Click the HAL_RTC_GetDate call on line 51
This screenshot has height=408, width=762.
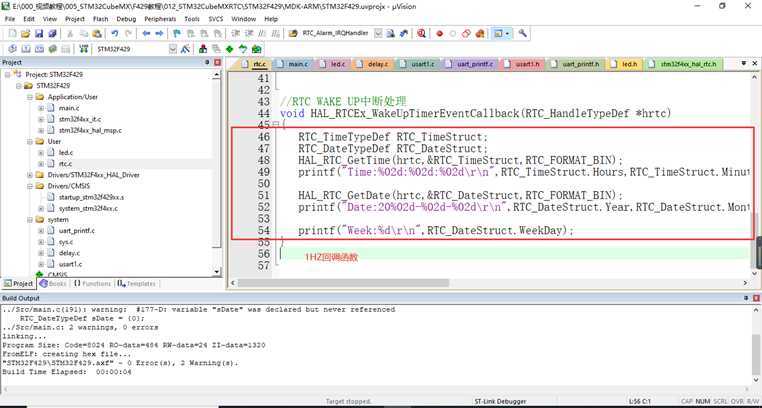(x=460, y=195)
